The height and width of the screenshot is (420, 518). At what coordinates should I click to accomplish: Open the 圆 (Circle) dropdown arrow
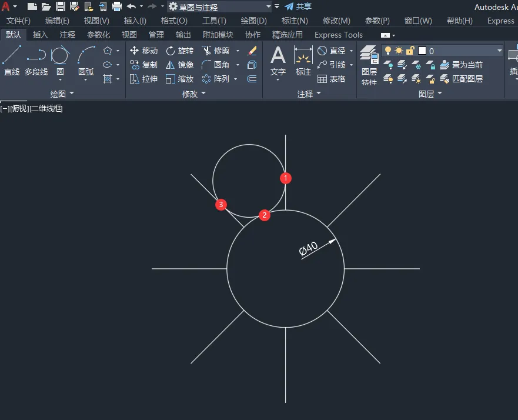(60, 79)
